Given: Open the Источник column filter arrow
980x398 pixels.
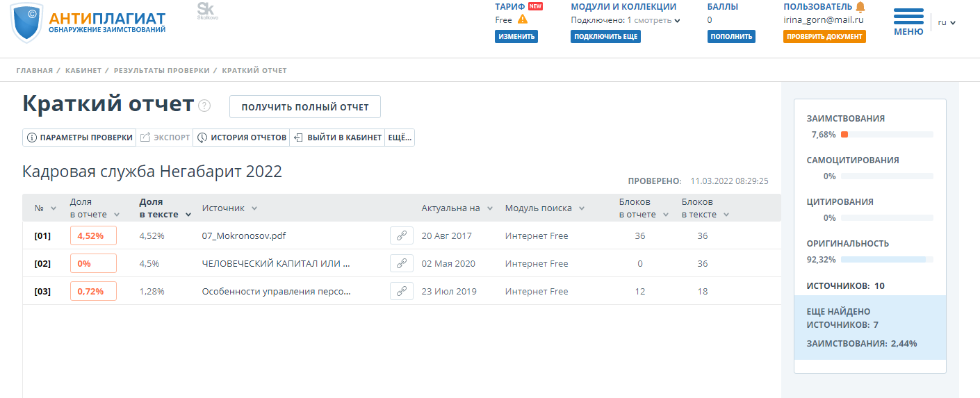Looking at the screenshot, I should point(254,208).
